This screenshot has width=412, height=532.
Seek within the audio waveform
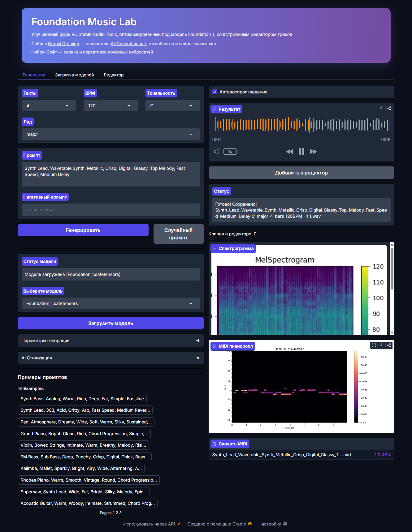(x=301, y=125)
